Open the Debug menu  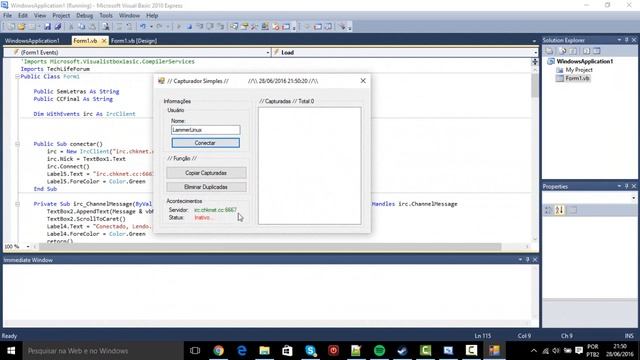click(84, 16)
